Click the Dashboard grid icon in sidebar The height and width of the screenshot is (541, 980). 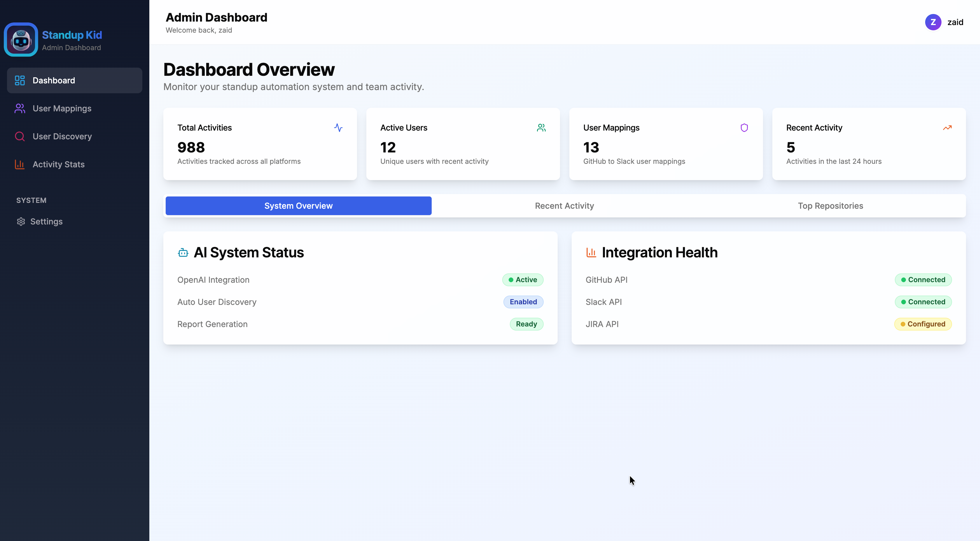[20, 80]
